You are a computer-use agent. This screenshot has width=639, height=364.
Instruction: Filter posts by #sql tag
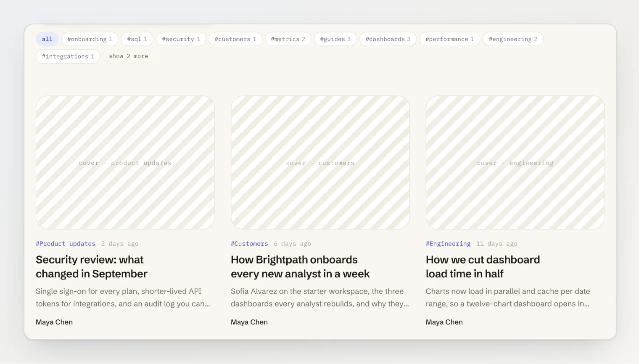(137, 39)
